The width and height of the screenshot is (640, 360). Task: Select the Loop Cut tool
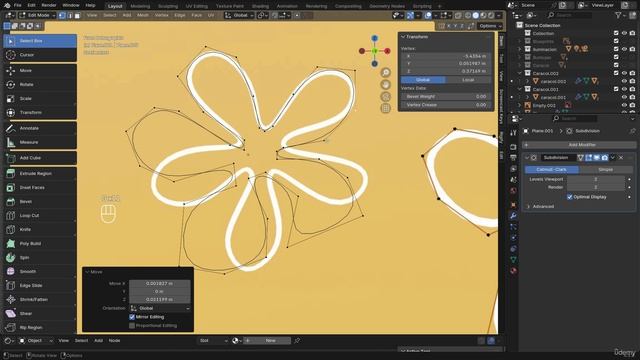click(x=40, y=216)
